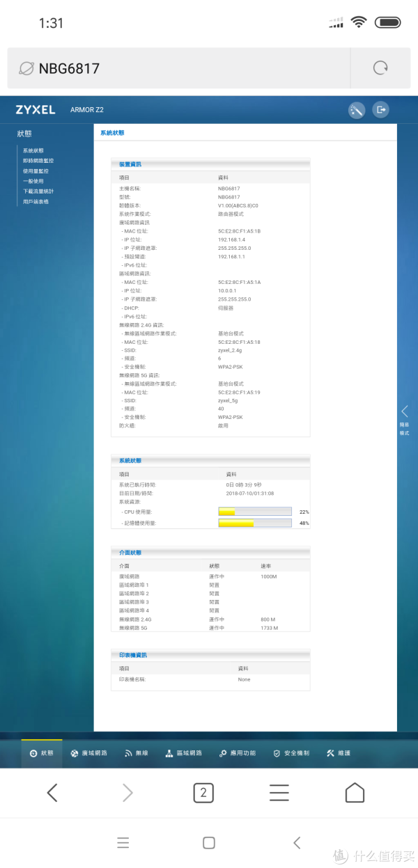Switch to the 應用功能 bottom tab
The height and width of the screenshot is (868, 418).
coord(238,753)
